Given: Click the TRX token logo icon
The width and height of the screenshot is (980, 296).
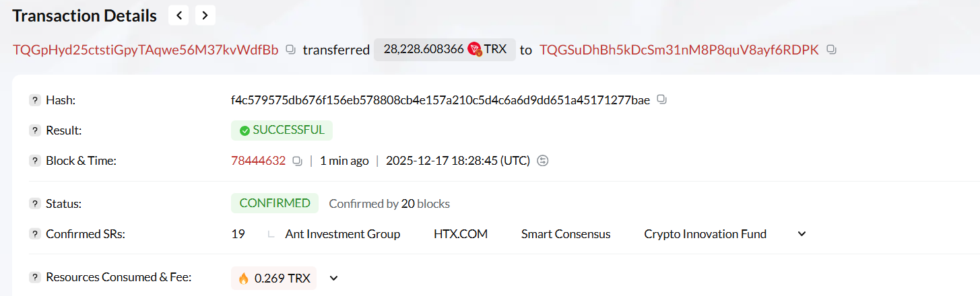Looking at the screenshot, I should coord(474,49).
